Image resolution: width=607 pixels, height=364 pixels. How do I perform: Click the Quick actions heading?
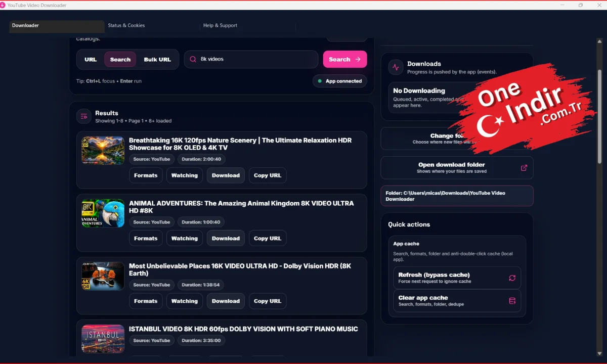pyautogui.click(x=409, y=224)
